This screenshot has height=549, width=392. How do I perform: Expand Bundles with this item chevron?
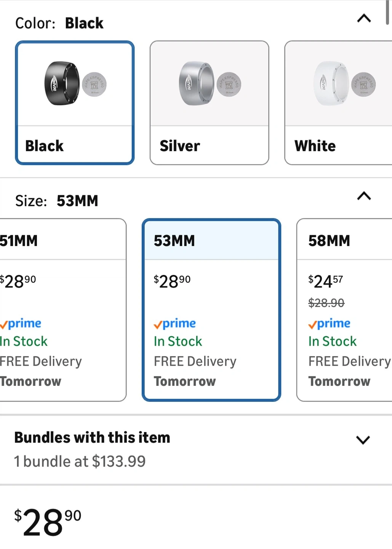pos(363,440)
